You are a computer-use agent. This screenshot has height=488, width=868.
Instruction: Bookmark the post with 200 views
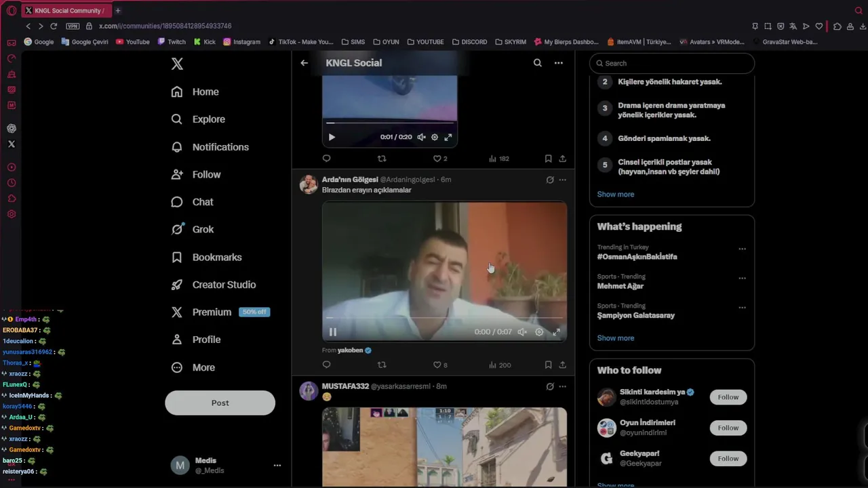(548, 365)
